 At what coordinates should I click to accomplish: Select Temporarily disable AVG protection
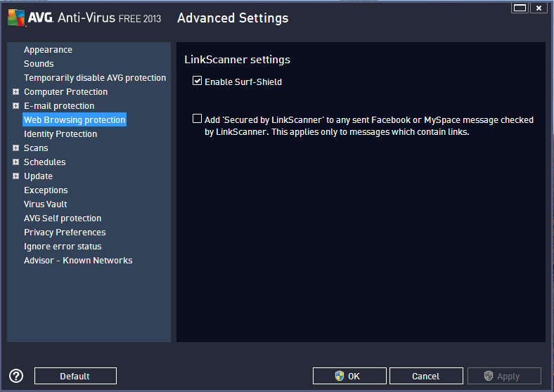coord(95,78)
